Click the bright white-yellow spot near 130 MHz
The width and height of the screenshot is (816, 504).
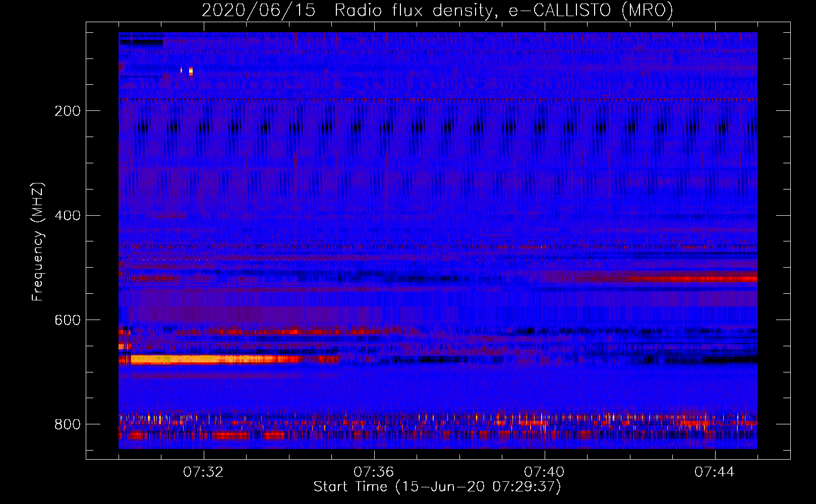[x=191, y=71]
